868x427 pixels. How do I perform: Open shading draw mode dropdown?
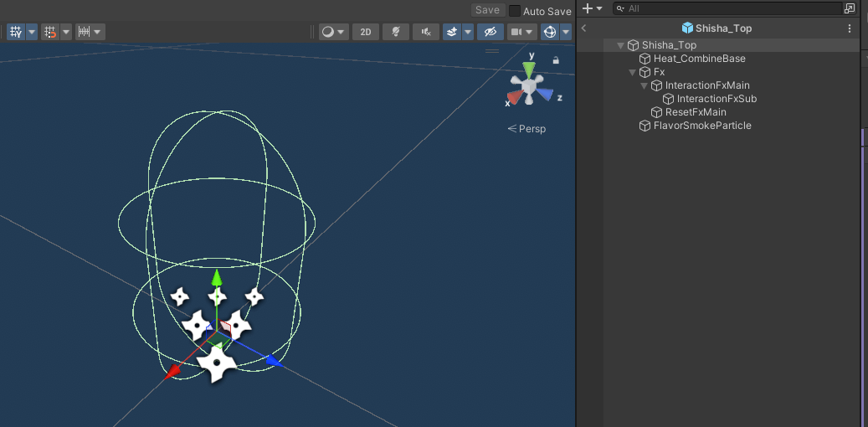pos(333,32)
